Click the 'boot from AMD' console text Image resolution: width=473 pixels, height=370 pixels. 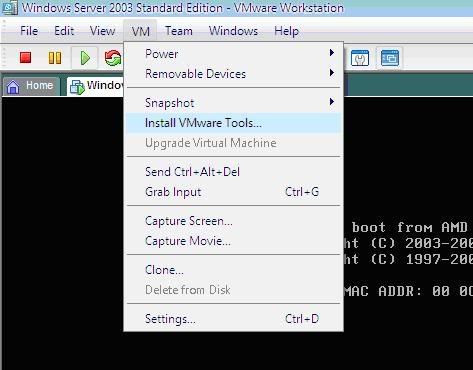tap(410, 227)
